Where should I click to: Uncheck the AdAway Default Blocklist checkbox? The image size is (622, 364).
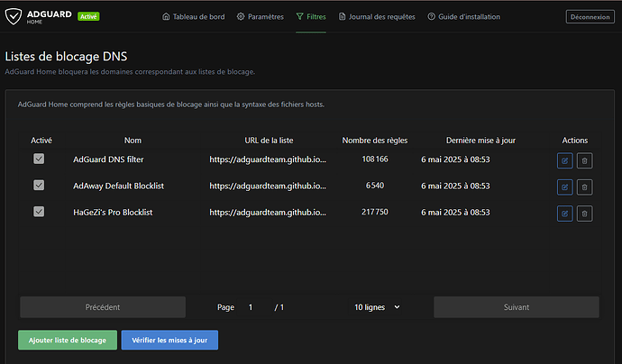click(39, 186)
